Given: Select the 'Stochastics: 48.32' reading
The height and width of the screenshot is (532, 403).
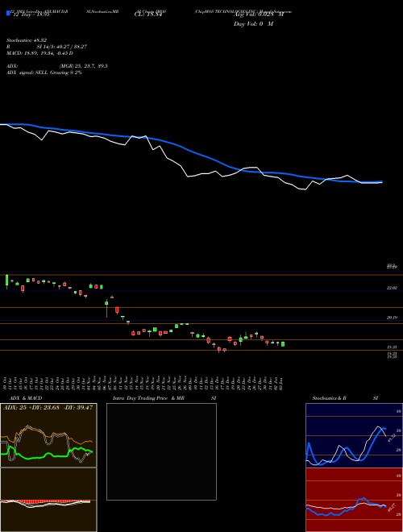Looking at the screenshot, I should coord(27,40).
